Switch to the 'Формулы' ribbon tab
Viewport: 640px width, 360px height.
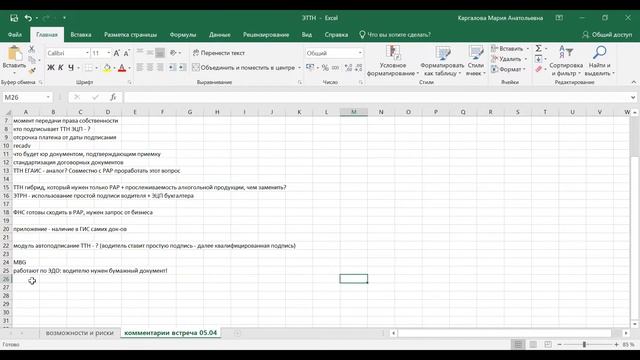click(183, 35)
